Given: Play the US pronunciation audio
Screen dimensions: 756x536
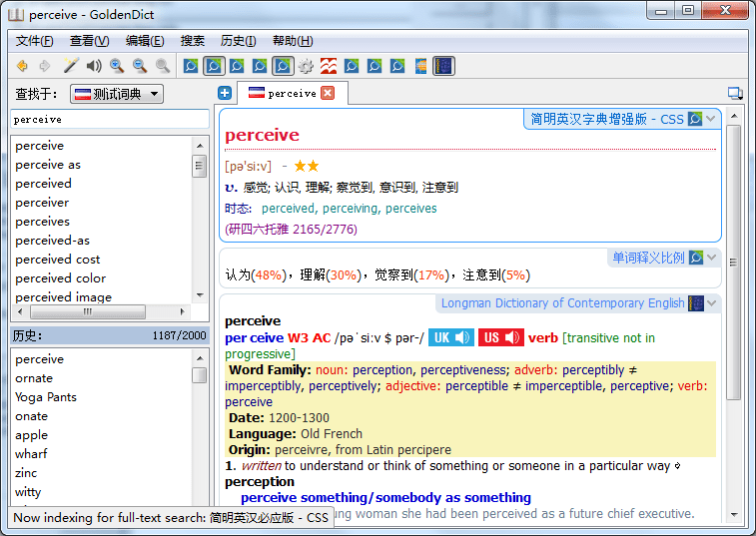Looking at the screenshot, I should tap(501, 337).
